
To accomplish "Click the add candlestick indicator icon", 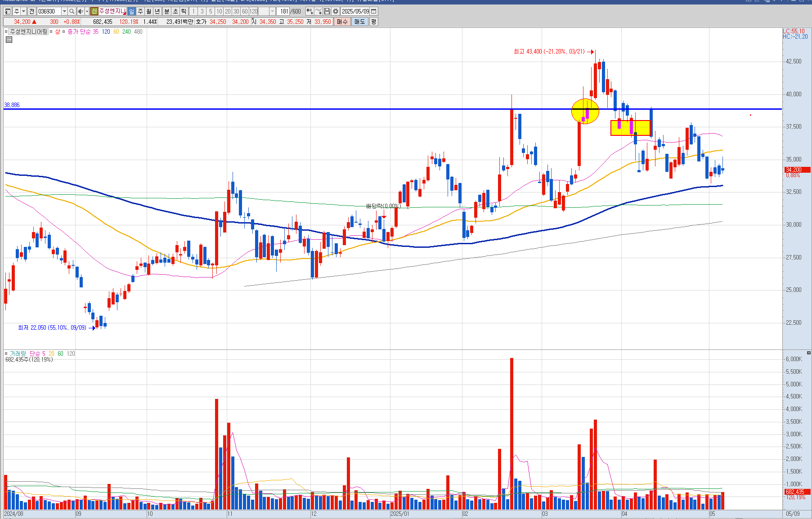I will point(310,11).
